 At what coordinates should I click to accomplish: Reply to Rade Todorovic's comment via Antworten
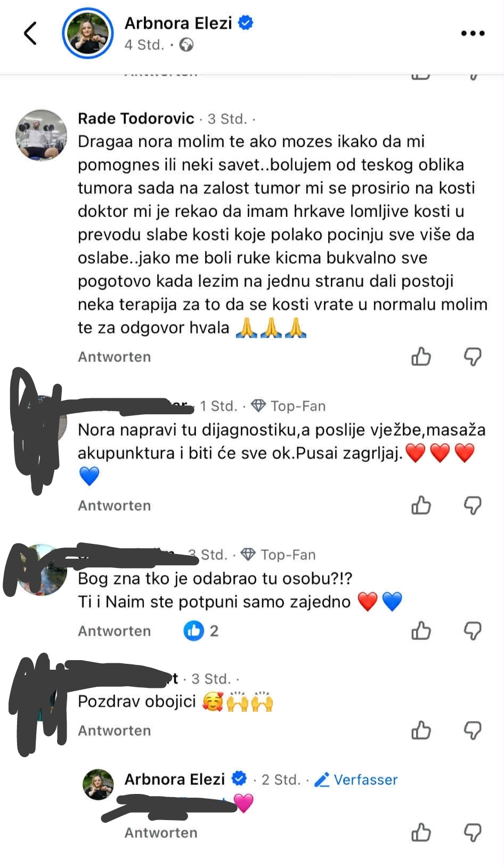click(115, 357)
